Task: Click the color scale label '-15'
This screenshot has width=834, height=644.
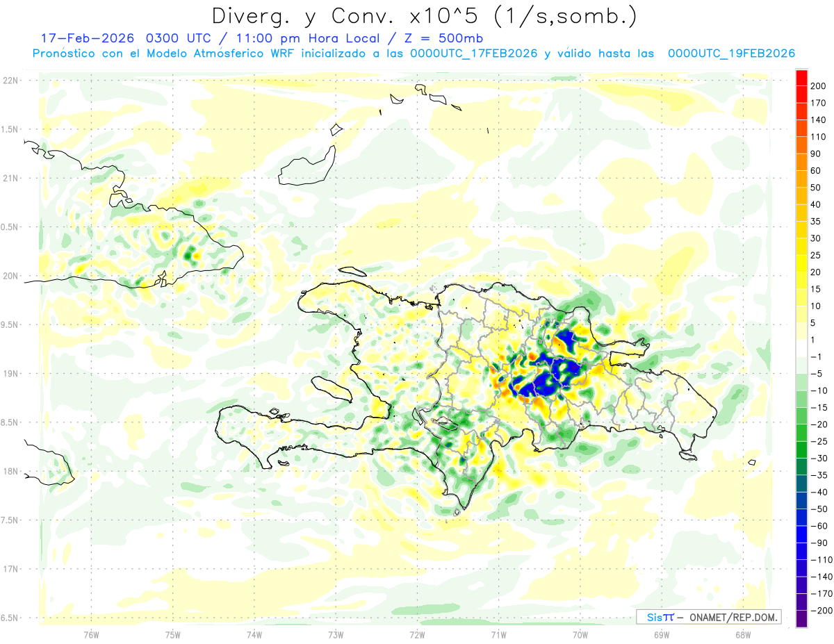Action: click(821, 408)
